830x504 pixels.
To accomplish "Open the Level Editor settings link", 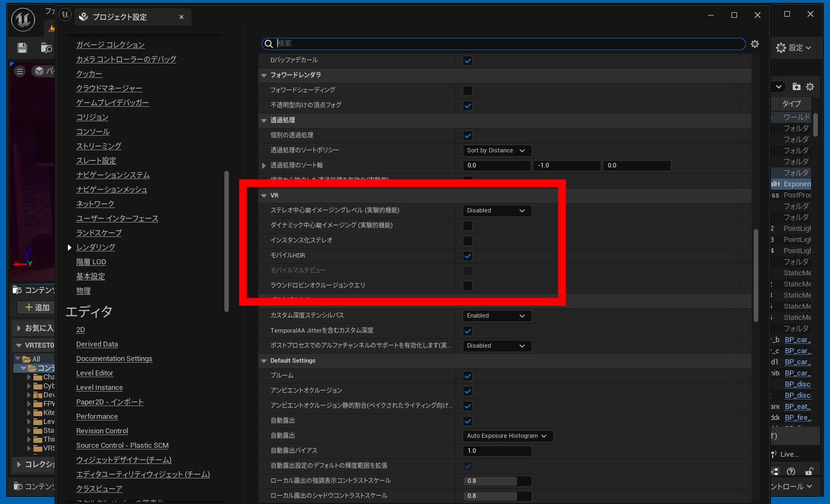I will tap(95, 373).
